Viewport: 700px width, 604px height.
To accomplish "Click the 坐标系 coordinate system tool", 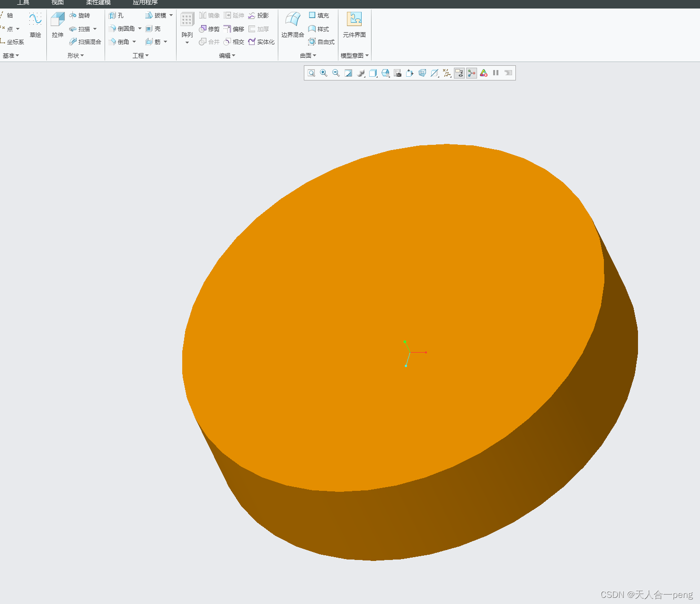I will click(x=12, y=42).
